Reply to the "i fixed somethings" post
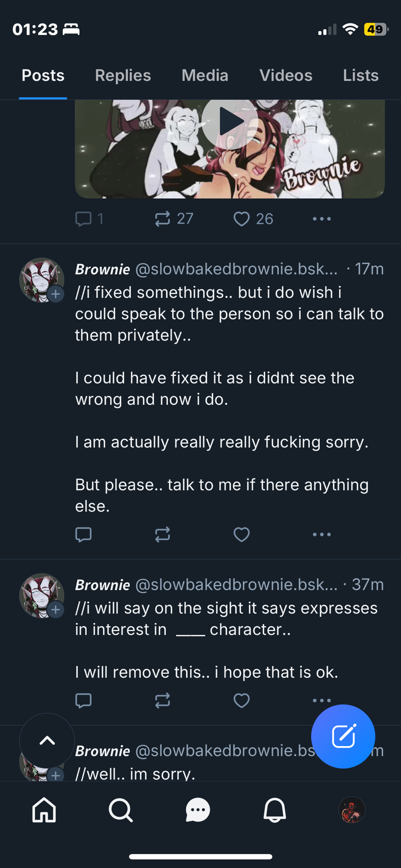The width and height of the screenshot is (401, 868). (83, 534)
